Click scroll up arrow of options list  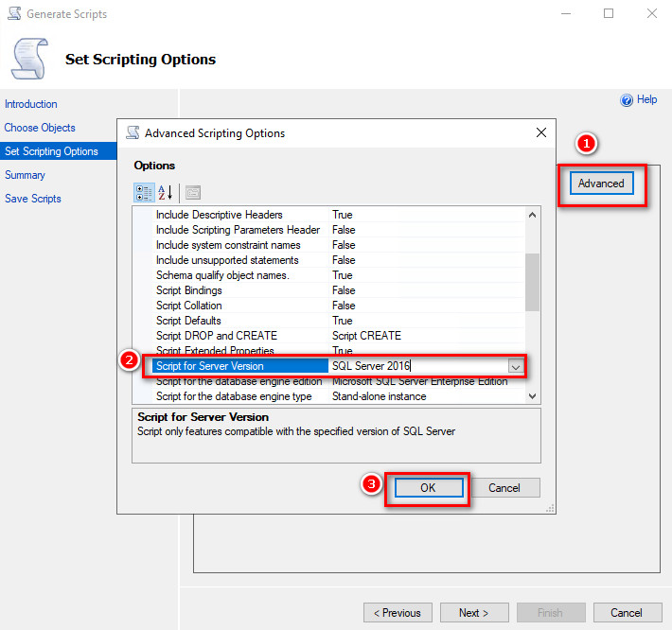pyautogui.click(x=532, y=215)
